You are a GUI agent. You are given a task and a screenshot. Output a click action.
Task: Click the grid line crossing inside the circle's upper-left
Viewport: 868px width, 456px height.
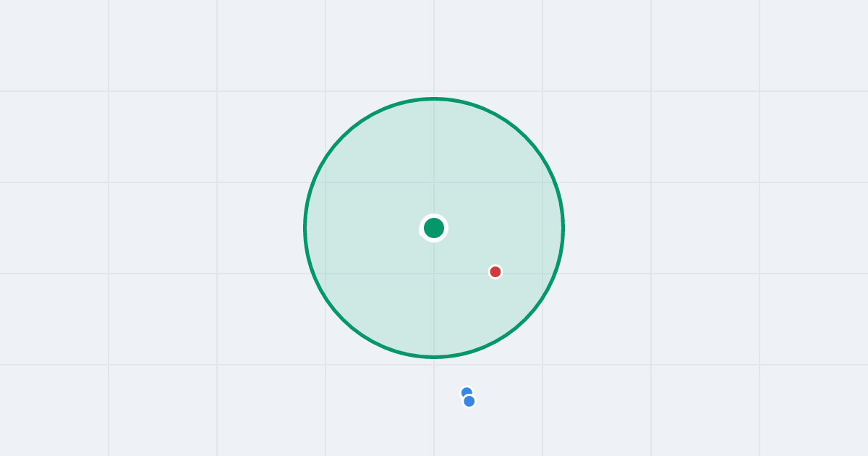tap(325, 182)
